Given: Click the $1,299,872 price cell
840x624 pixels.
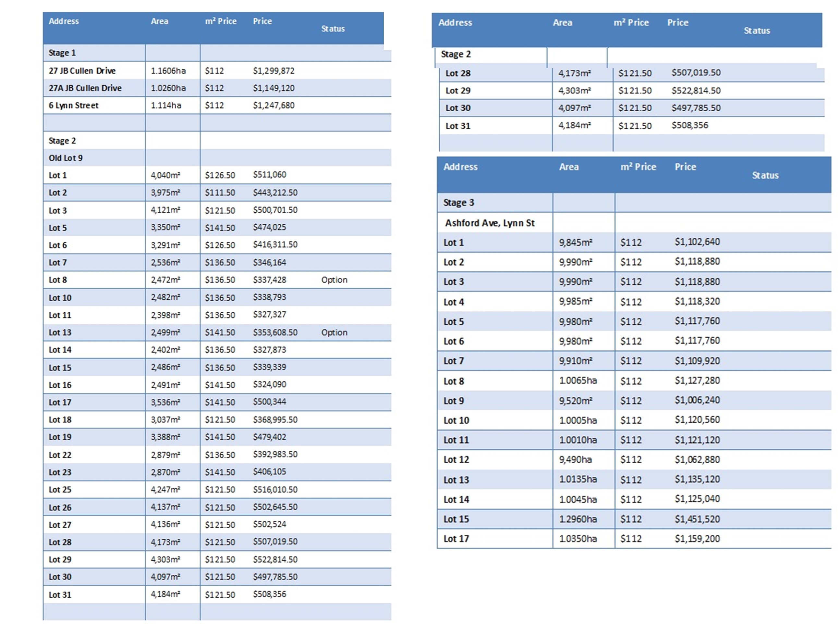Looking at the screenshot, I should [x=273, y=71].
